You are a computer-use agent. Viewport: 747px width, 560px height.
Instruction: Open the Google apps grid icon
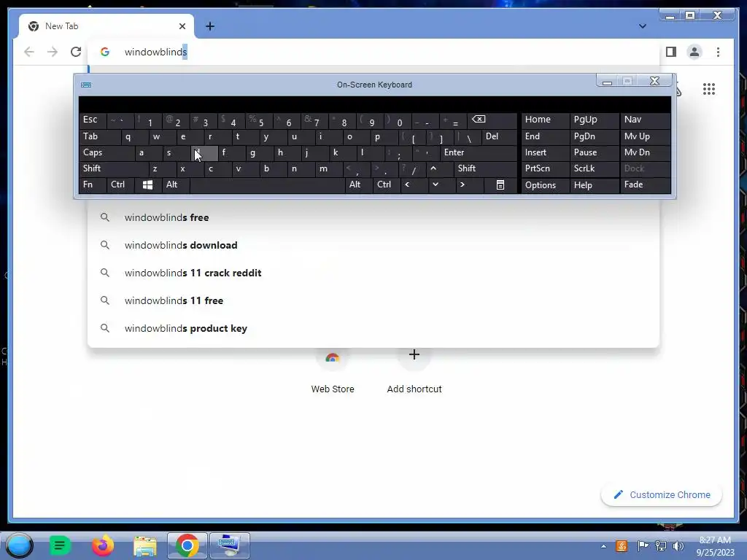tap(709, 89)
